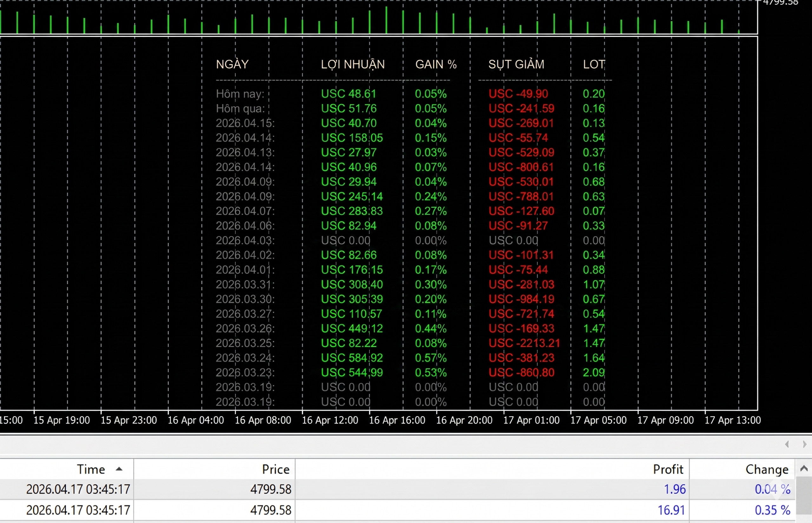The width and height of the screenshot is (812, 523).
Task: Click the price 4799.58 in the 1.96 profit row
Action: (x=271, y=489)
